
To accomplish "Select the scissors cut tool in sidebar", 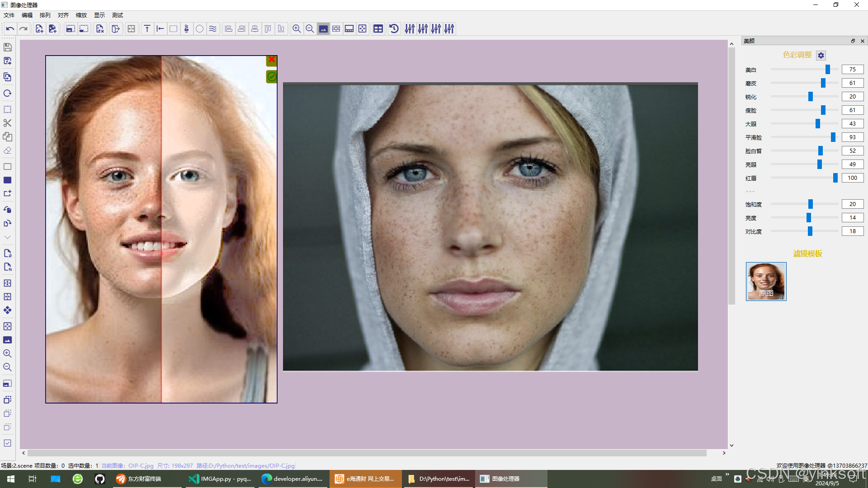I will click(7, 123).
